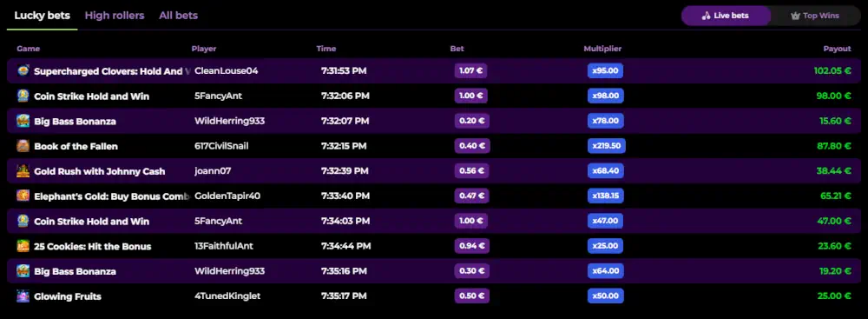Click the 102.05 € payout amount

click(832, 71)
